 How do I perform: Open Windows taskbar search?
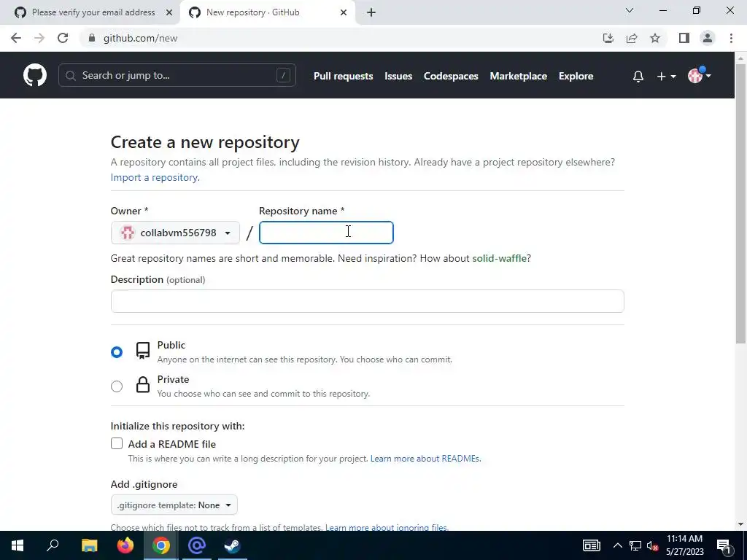tap(53, 545)
